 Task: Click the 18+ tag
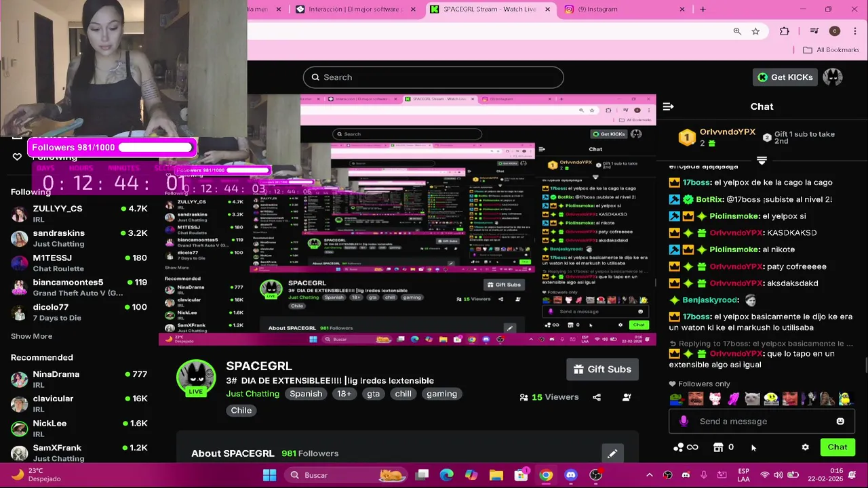pyautogui.click(x=344, y=394)
